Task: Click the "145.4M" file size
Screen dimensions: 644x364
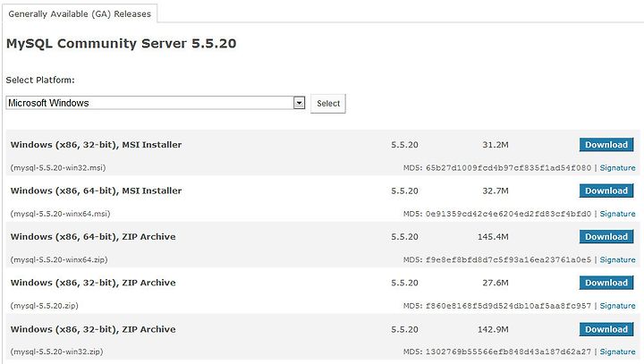Action: point(493,237)
